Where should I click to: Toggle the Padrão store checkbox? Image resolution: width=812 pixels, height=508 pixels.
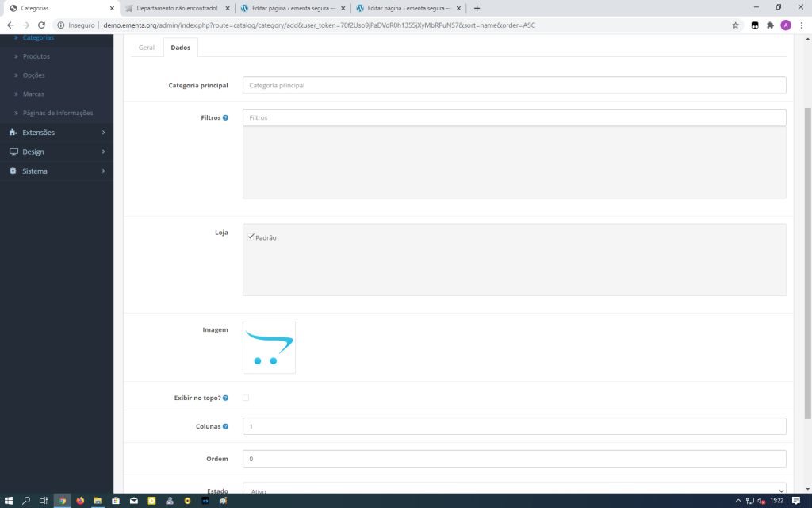pyautogui.click(x=251, y=237)
